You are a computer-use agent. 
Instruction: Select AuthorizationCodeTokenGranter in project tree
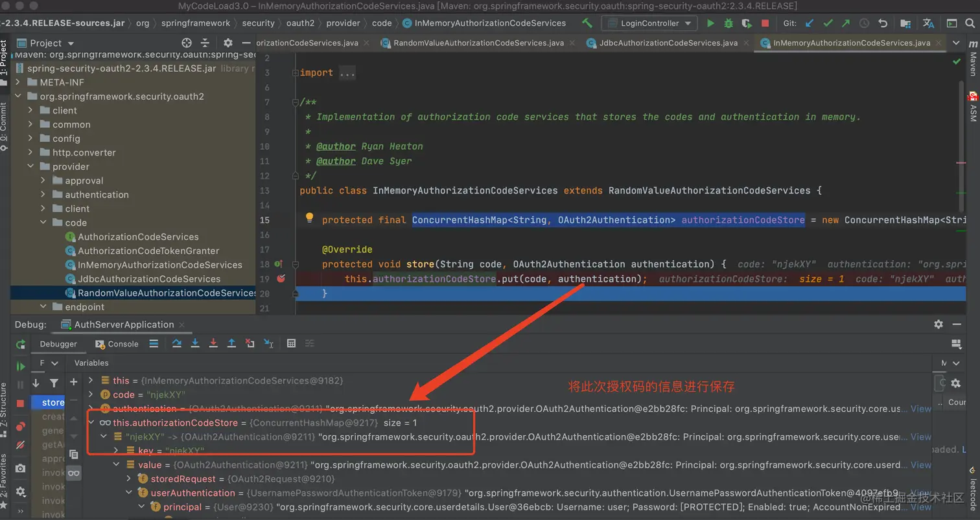[148, 251]
